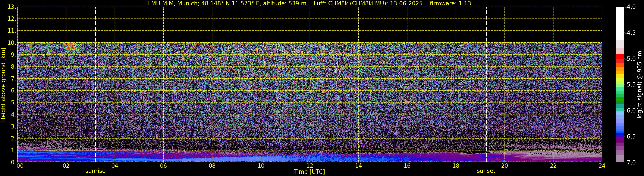
Task: Click the sunrise dashed vertical line
Action: [95, 85]
